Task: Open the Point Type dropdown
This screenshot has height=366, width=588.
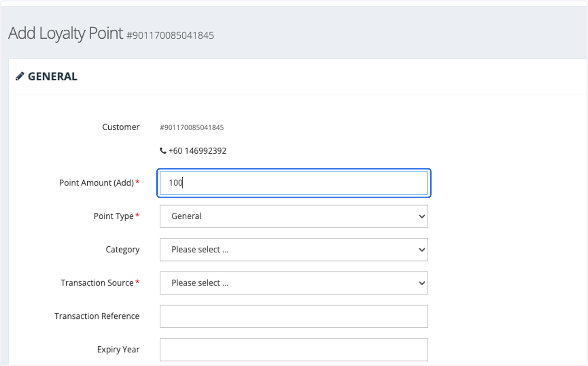Action: click(x=294, y=216)
